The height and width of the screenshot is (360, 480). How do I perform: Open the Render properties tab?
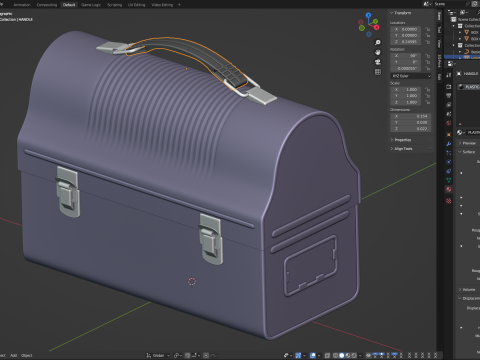point(449,87)
